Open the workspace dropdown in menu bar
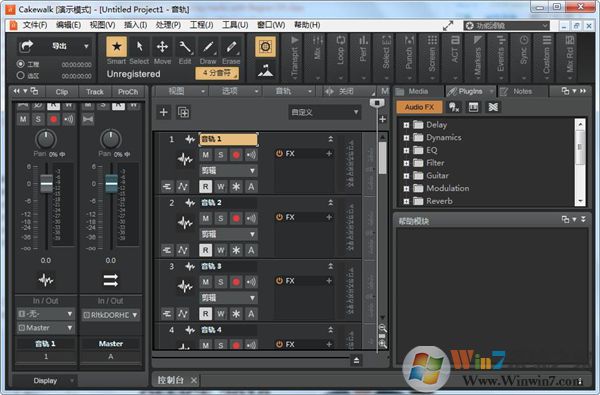Viewport: 600px width, 395px height. 507,26
